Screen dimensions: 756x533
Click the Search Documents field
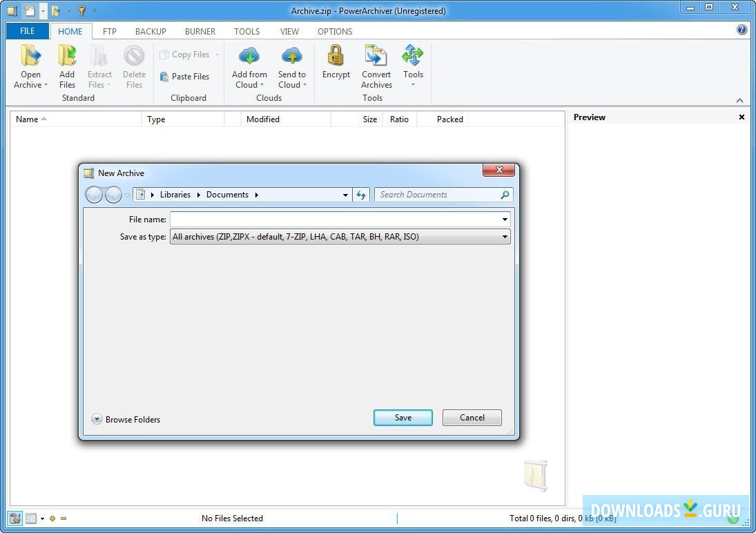443,195
